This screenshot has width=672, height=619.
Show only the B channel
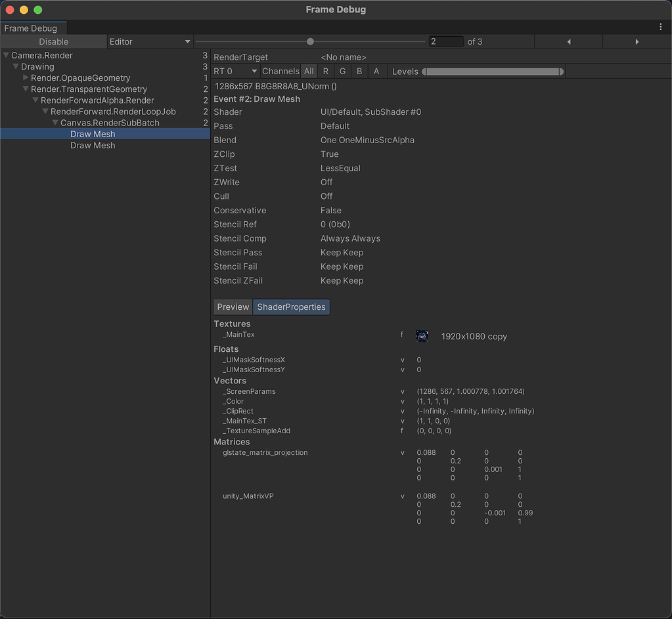[x=358, y=71]
